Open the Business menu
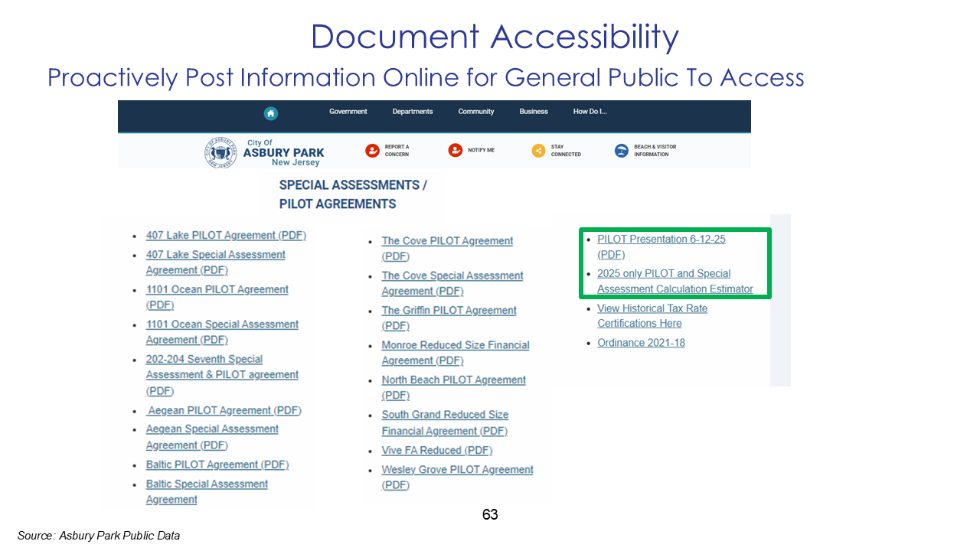This screenshot has width=980, height=551. 534,112
